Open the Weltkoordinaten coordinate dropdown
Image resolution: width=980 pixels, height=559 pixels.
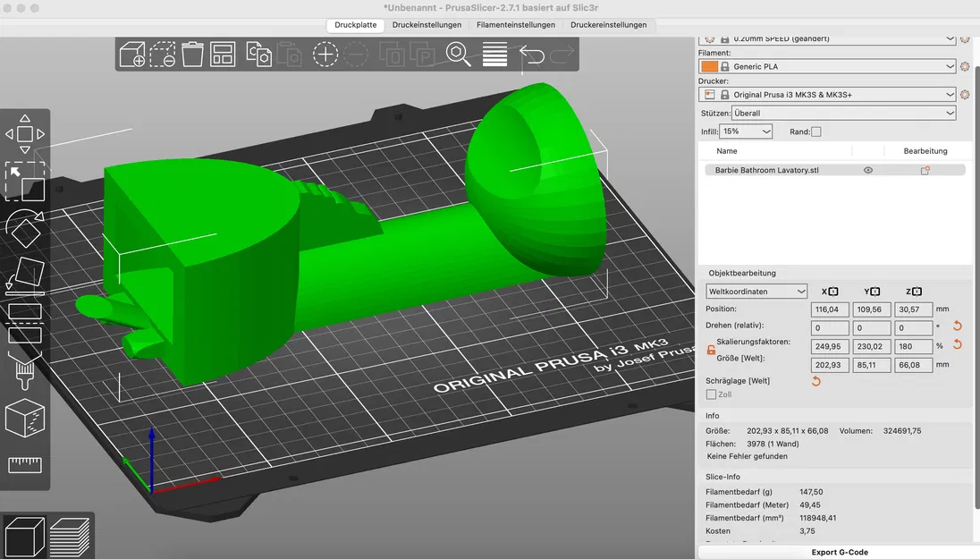pos(756,292)
